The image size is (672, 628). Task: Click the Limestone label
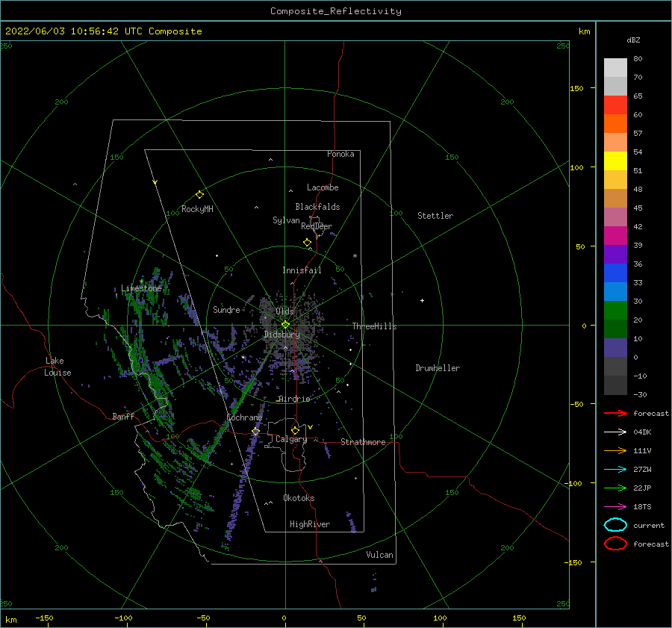click(x=141, y=288)
